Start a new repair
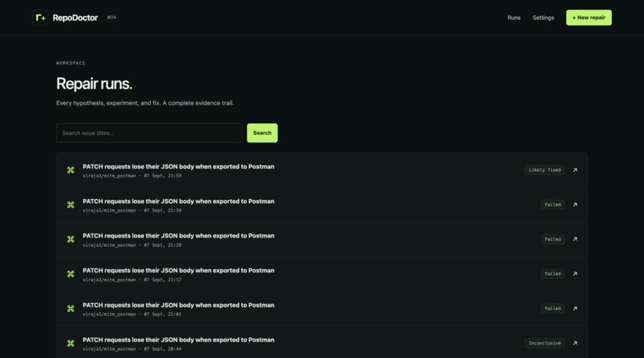This screenshot has width=644, height=358. point(589,18)
